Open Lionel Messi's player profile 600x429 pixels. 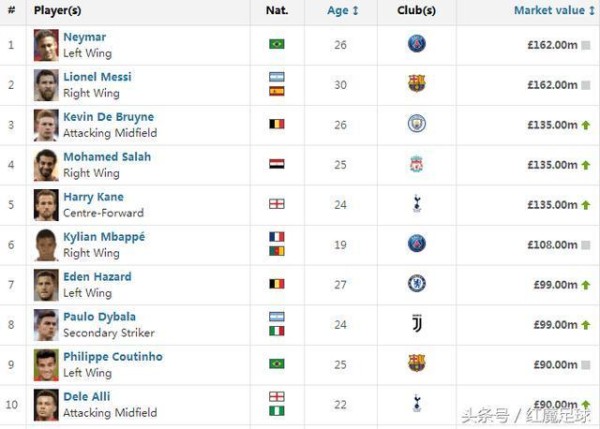[97, 77]
